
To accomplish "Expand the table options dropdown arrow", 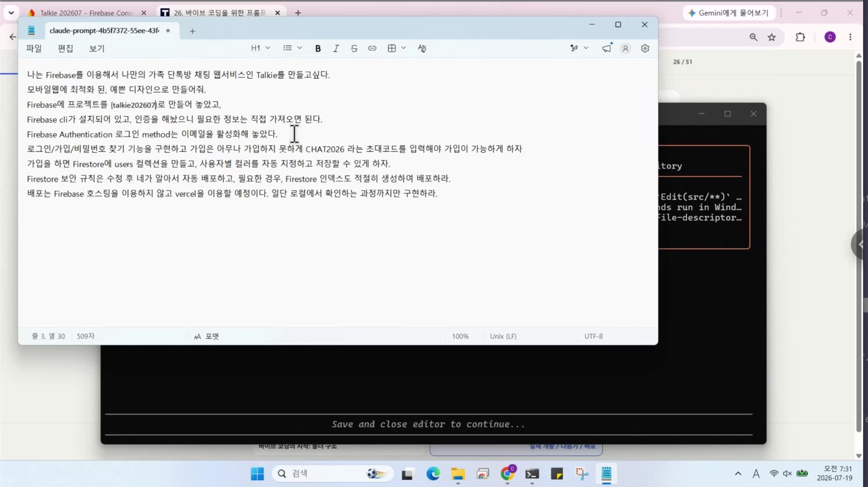I will pos(404,48).
